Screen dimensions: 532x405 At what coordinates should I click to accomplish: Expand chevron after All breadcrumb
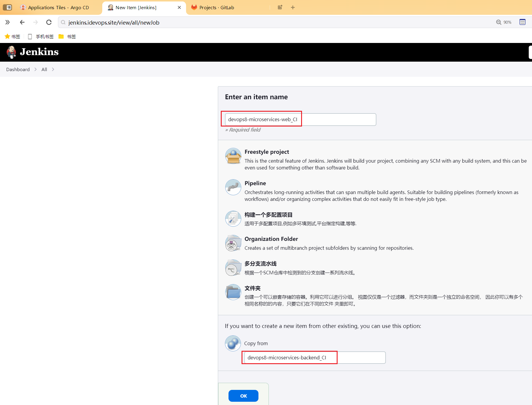53,69
